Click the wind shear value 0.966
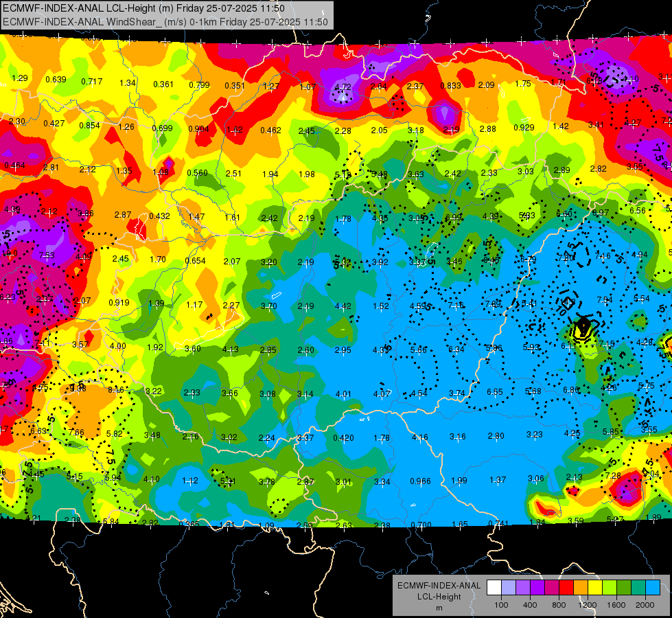This screenshot has height=618, width=672. click(x=420, y=481)
